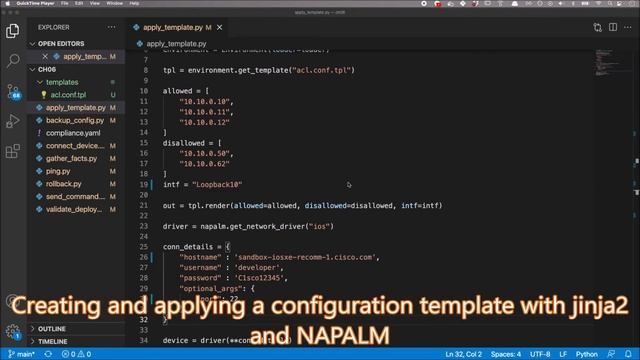Viewport: 640px width, 360px height.
Task: Click the "acl.conf.tpl" string on line 8
Action: pyautogui.click(x=322, y=70)
